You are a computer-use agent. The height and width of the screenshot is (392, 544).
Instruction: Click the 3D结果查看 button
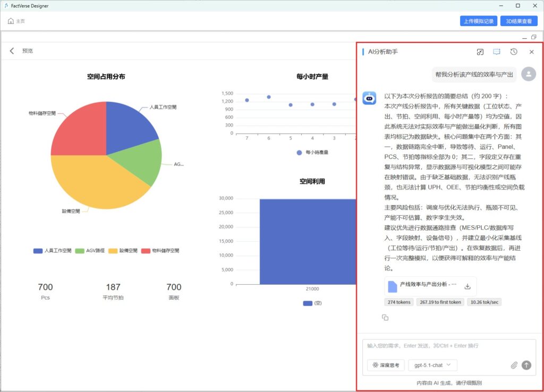tap(519, 21)
